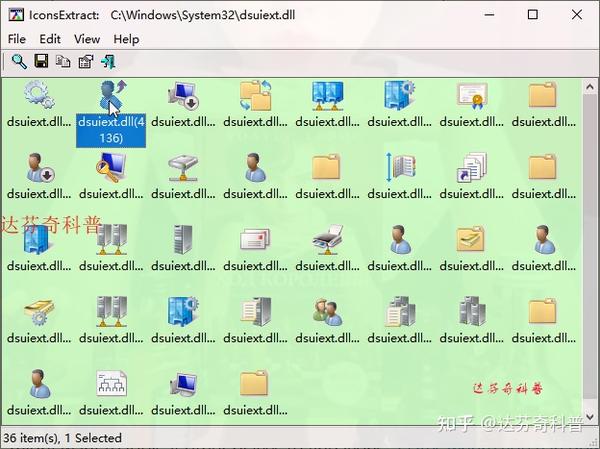The height and width of the screenshot is (449, 600).
Task: Click the Search For Icons magnifier toolbar button
Action: tap(19, 61)
